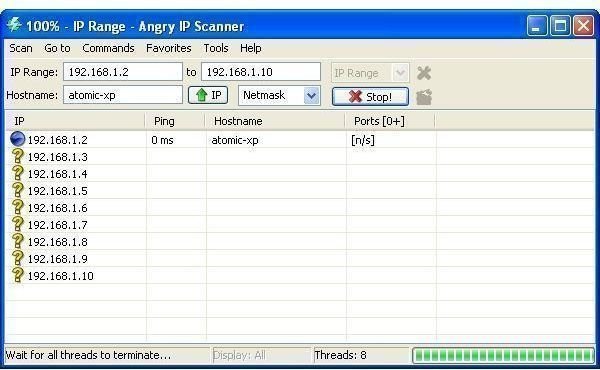600x370 pixels.
Task: Click the starting IP field 192.168.1.2
Action: 123,72
